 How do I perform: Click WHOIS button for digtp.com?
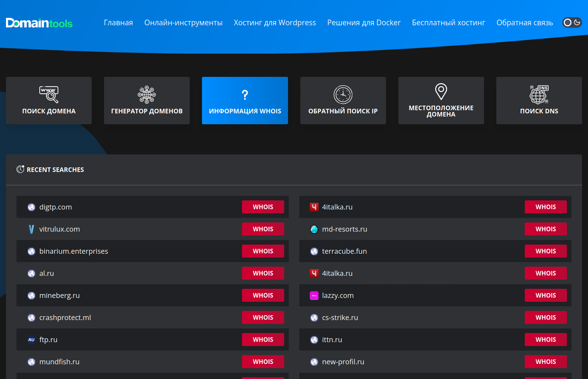(x=263, y=207)
